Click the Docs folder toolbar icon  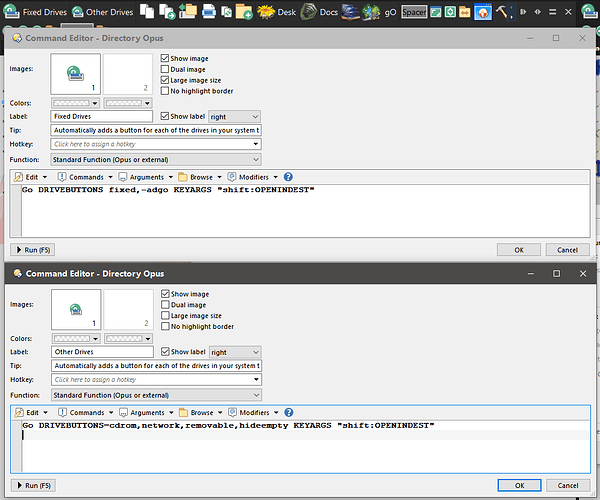308,12
